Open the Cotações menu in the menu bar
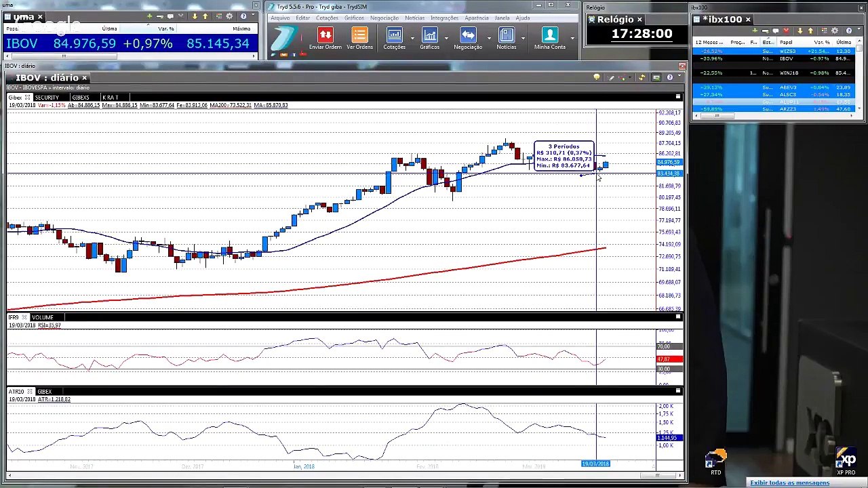 pos(327,18)
